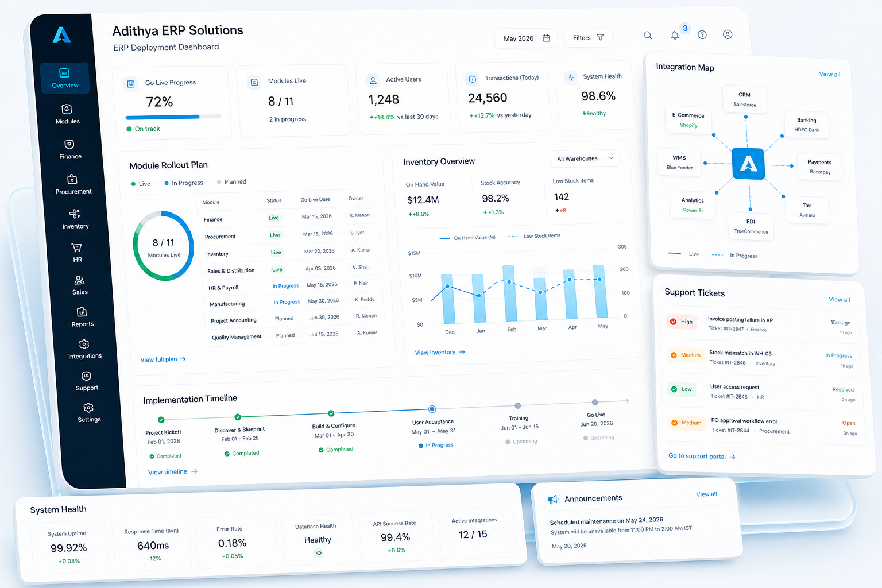Image resolution: width=882 pixels, height=588 pixels.
Task: Click the View inventory link
Action: point(440,353)
